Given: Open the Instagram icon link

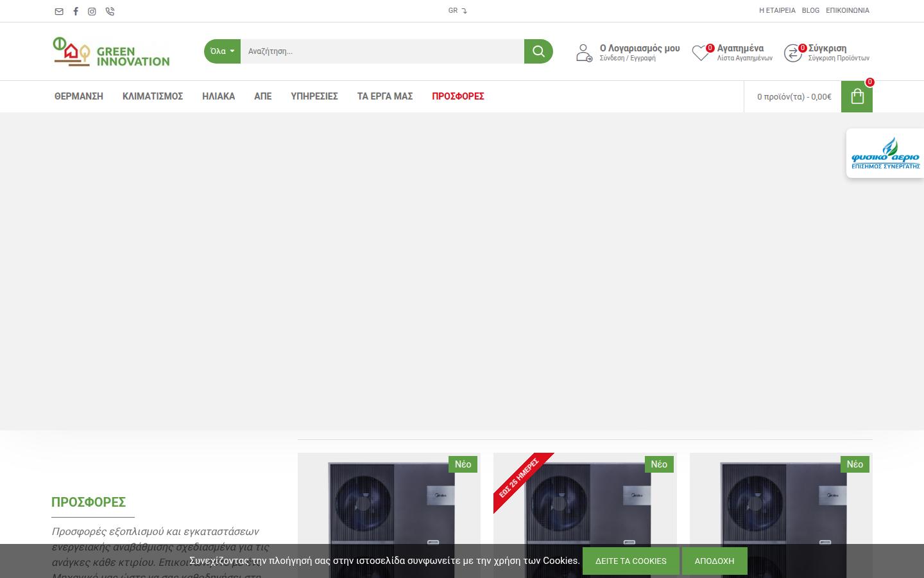Looking at the screenshot, I should click(x=92, y=11).
